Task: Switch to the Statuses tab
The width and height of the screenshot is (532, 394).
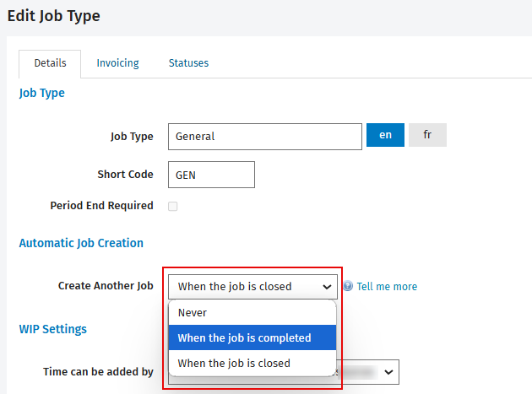Action: (188, 63)
